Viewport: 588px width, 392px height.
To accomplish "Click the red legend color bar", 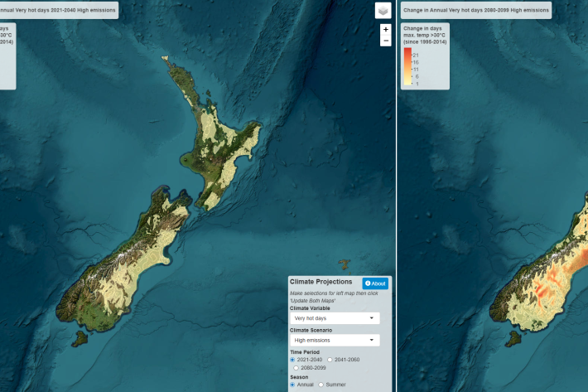I will point(407,66).
